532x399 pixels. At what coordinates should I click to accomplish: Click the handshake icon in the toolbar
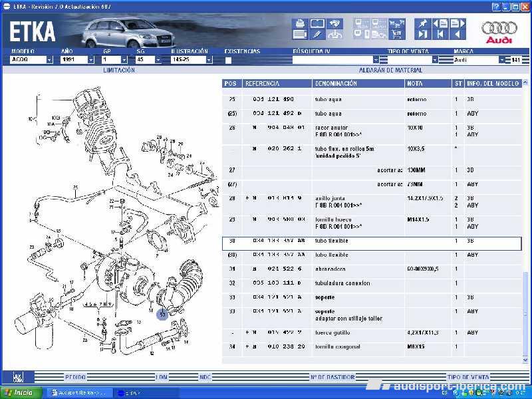tap(335, 23)
